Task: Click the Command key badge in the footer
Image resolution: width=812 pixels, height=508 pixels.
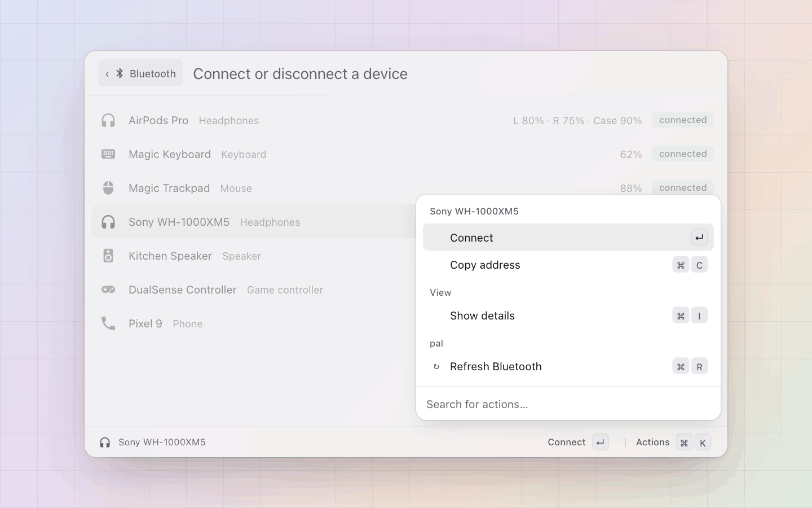Action: point(684,443)
